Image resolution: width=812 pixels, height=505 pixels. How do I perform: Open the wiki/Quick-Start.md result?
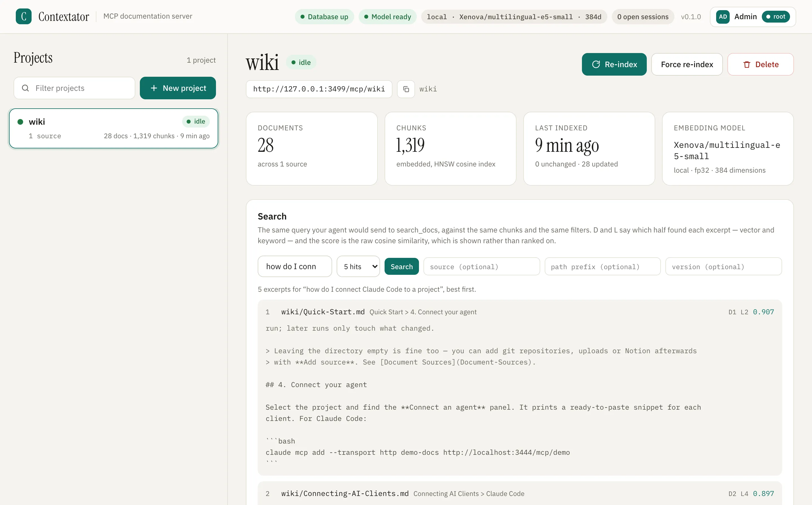coord(323,312)
